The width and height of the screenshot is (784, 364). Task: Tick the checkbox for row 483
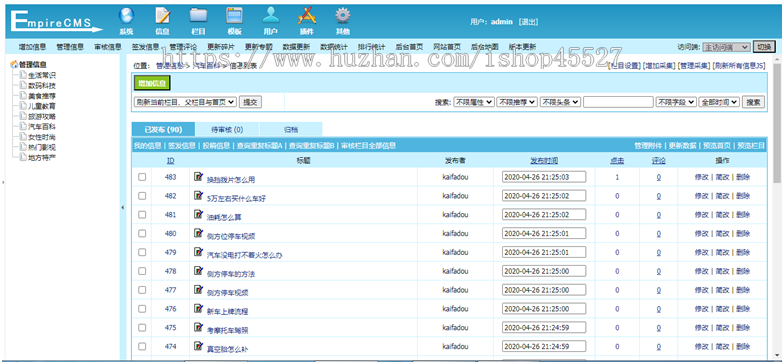point(142,177)
